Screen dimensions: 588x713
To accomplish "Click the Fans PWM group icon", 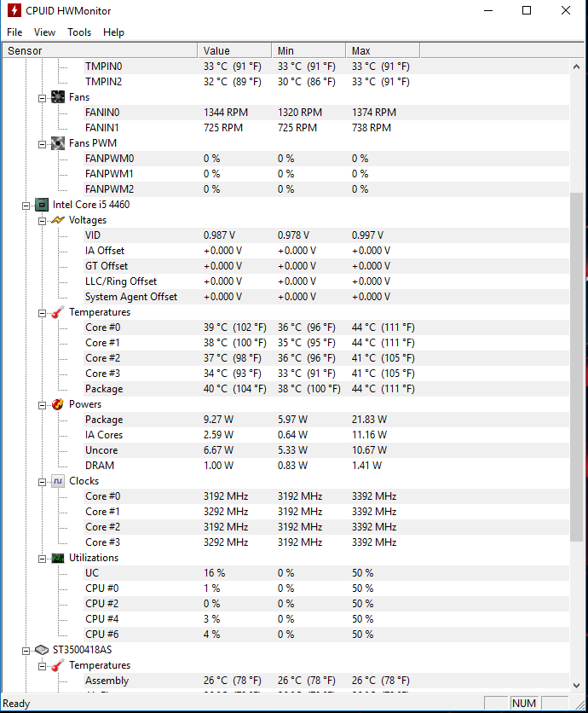I will point(58,143).
